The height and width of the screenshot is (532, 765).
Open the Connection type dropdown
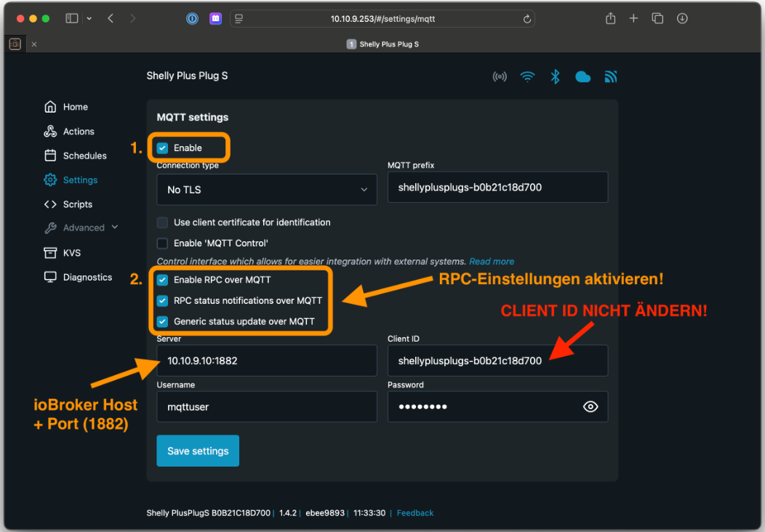pyautogui.click(x=267, y=190)
